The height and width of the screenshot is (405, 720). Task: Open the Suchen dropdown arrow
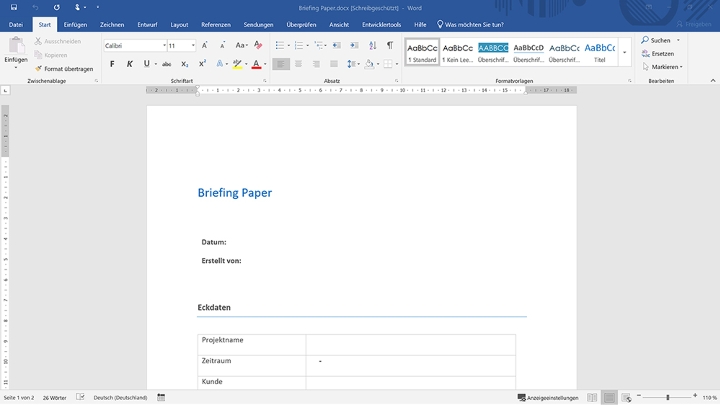pos(678,40)
